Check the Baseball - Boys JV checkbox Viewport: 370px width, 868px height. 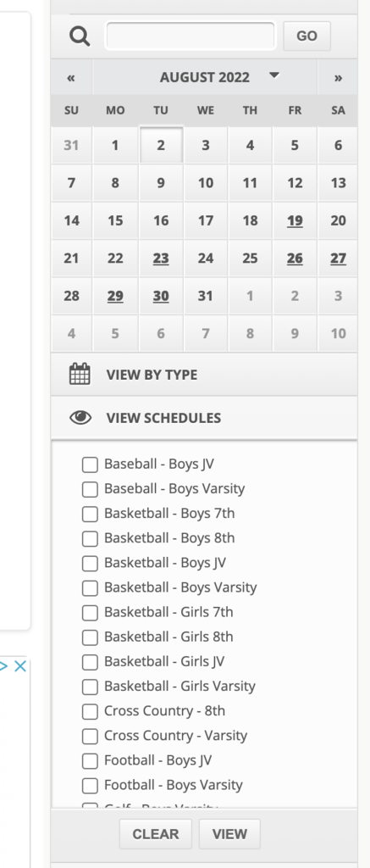[90, 465]
